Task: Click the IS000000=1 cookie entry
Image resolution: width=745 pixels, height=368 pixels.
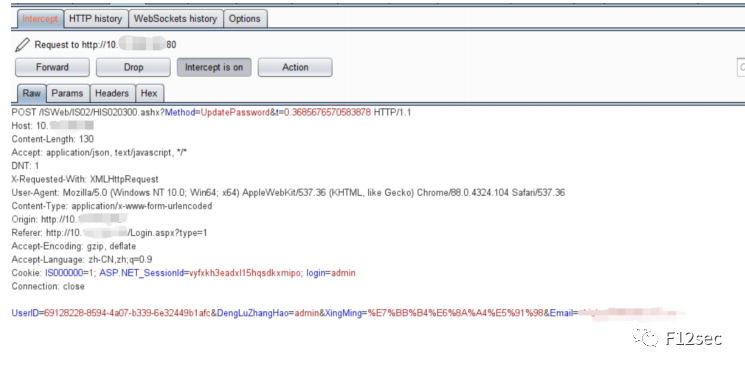Action: point(68,273)
